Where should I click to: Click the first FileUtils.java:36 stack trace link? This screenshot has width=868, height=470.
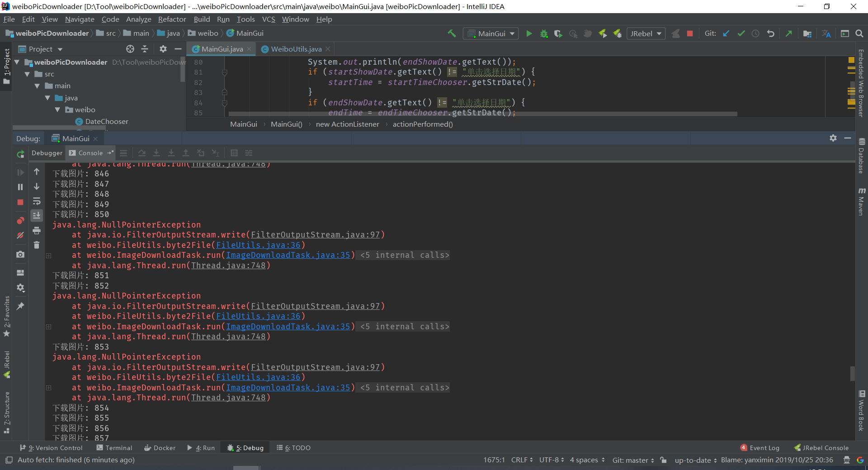coord(258,245)
